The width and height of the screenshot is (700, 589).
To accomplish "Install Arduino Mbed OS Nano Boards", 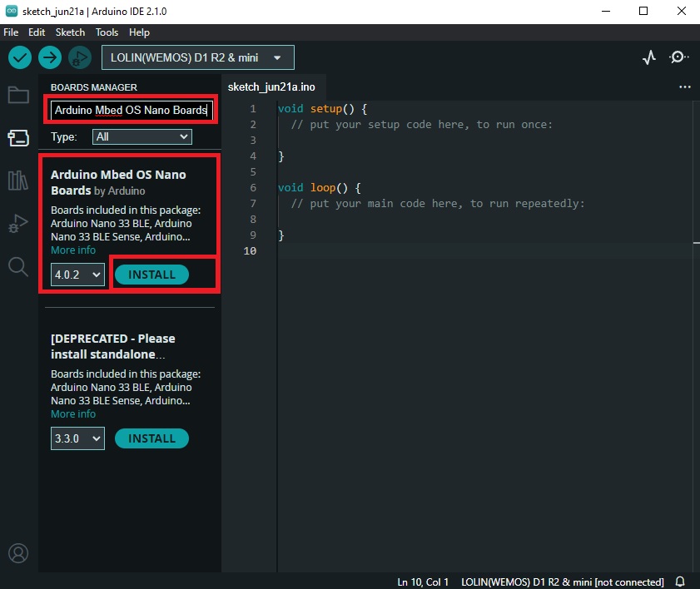I will [151, 275].
